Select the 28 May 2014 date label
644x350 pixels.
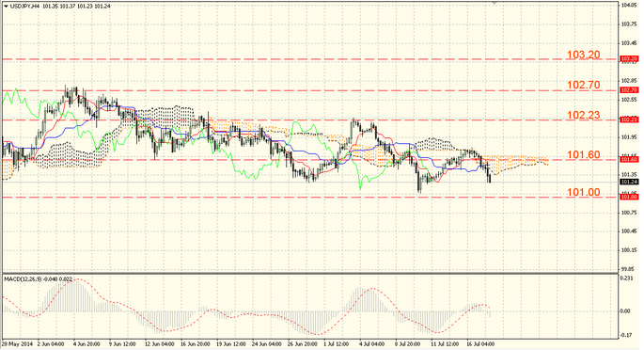[x=18, y=343]
